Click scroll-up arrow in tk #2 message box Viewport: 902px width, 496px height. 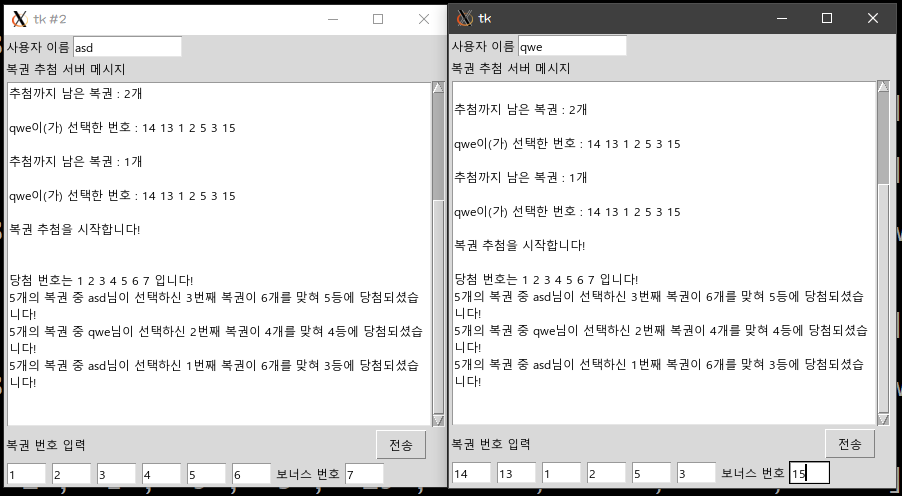438,88
